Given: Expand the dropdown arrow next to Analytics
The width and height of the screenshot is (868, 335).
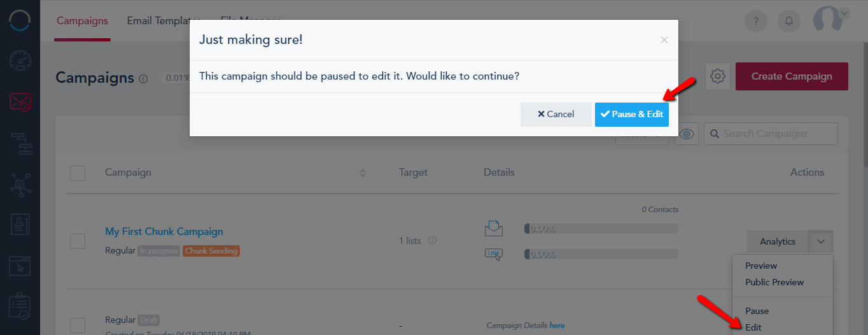Looking at the screenshot, I should pos(821,241).
